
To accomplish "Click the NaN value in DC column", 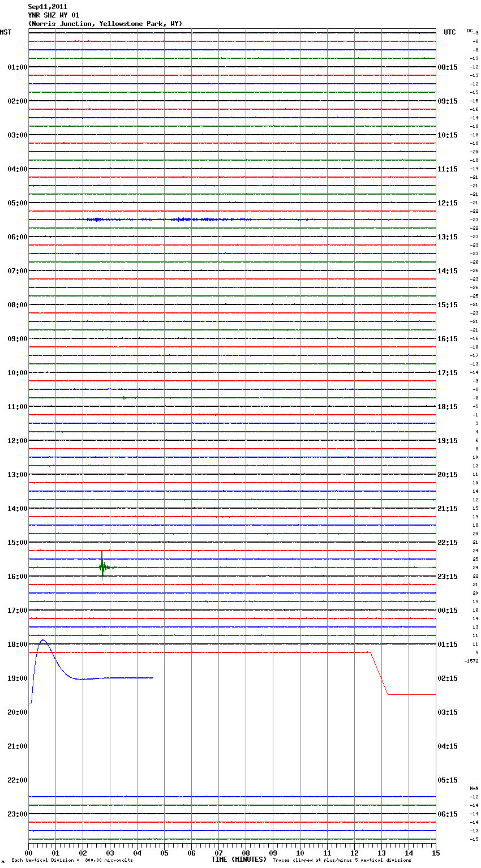I will [x=474, y=788].
